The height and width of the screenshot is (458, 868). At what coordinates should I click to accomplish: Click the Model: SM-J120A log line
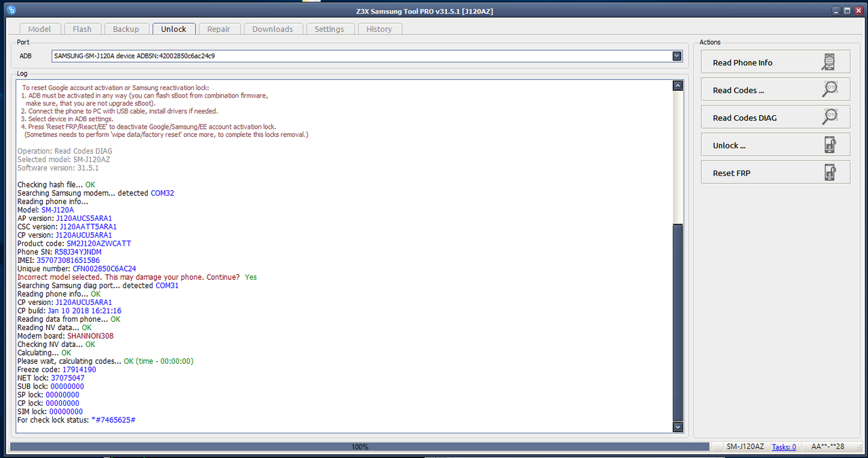(45, 210)
